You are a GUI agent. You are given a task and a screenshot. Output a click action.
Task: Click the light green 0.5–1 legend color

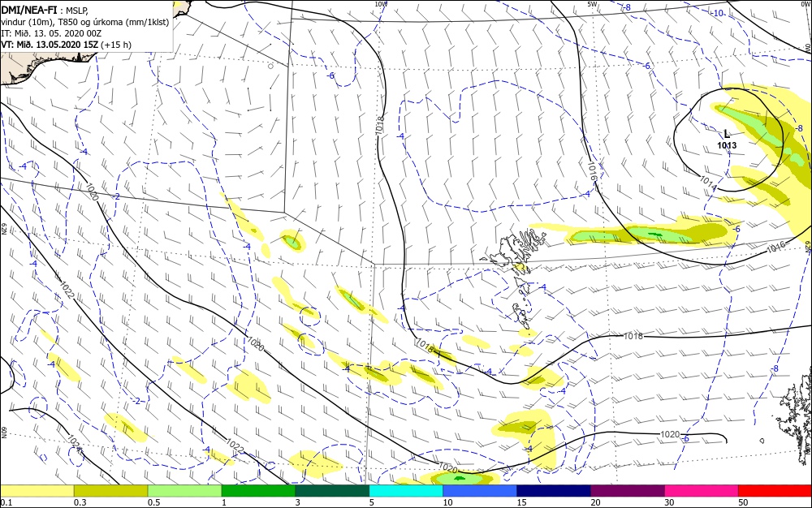coord(185,491)
